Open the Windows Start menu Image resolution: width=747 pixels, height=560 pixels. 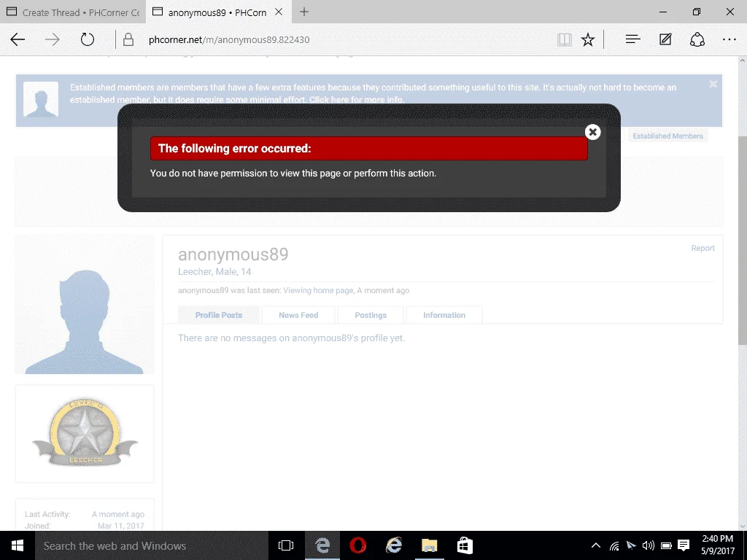click(18, 545)
